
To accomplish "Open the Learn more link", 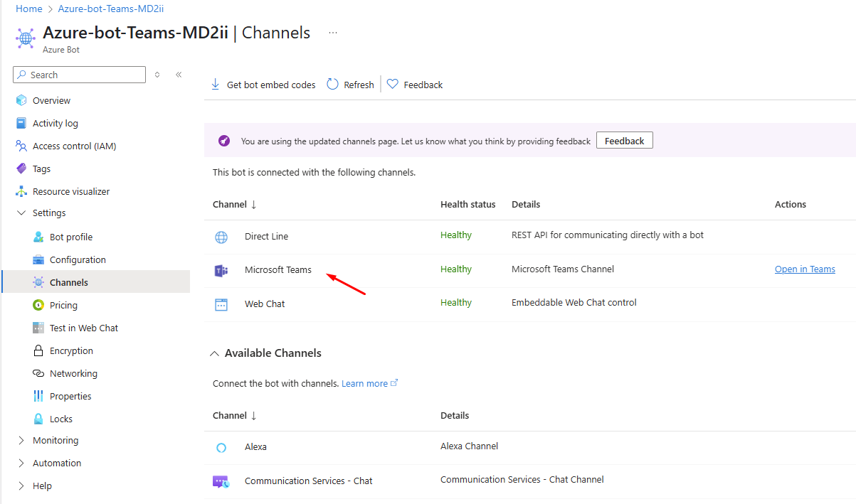I will [365, 384].
